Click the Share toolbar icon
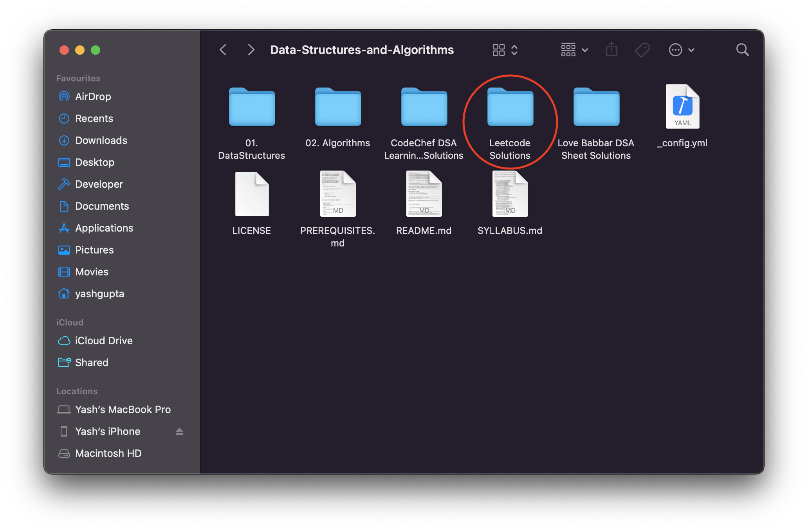 [x=611, y=50]
